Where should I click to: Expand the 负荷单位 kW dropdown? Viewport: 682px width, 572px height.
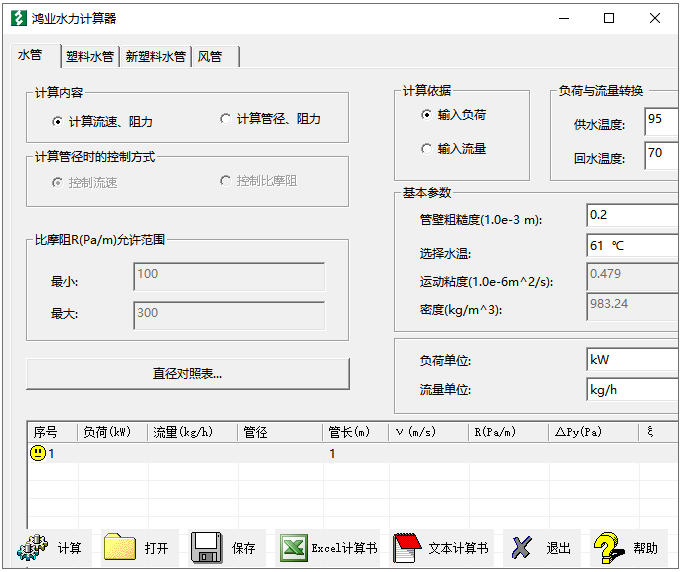point(632,359)
